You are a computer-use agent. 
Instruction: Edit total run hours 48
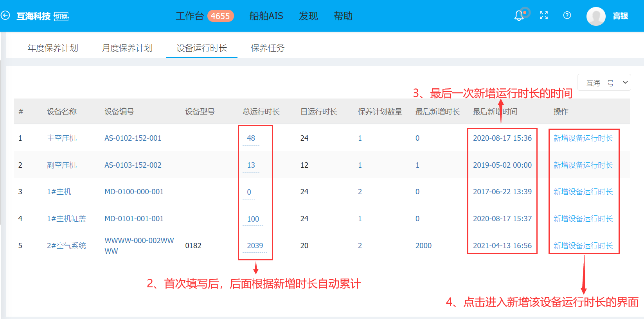[x=251, y=138]
